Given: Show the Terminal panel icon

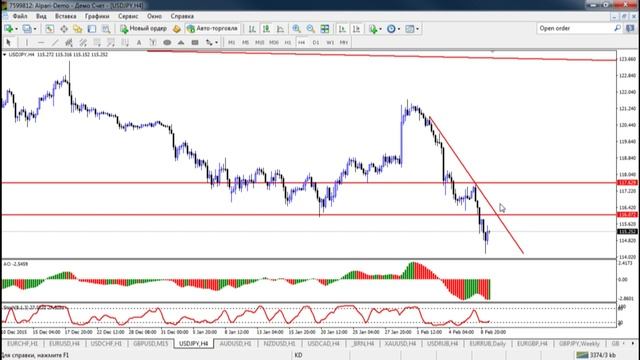Looking at the screenshot, I should point(92,29).
